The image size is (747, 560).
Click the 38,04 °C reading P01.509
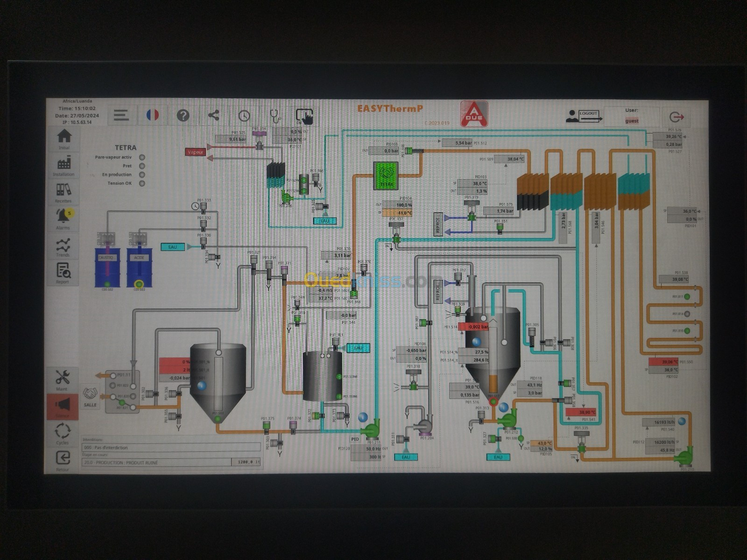tap(509, 159)
